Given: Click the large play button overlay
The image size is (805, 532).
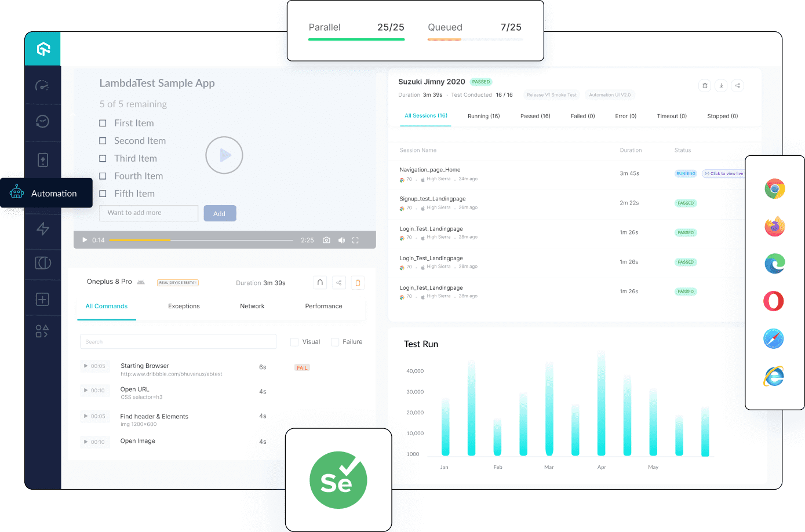Looking at the screenshot, I should pyautogui.click(x=224, y=155).
